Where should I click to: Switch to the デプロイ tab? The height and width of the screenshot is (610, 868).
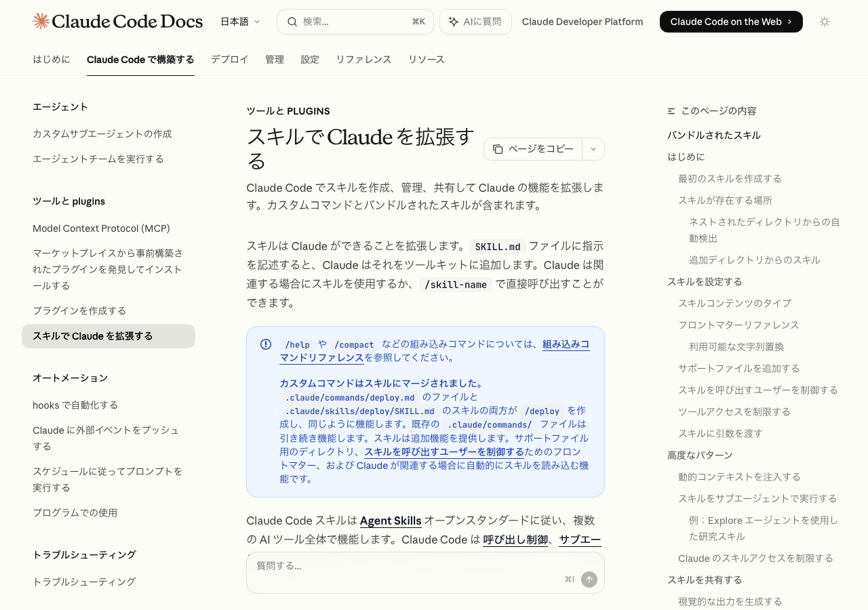[x=229, y=60]
